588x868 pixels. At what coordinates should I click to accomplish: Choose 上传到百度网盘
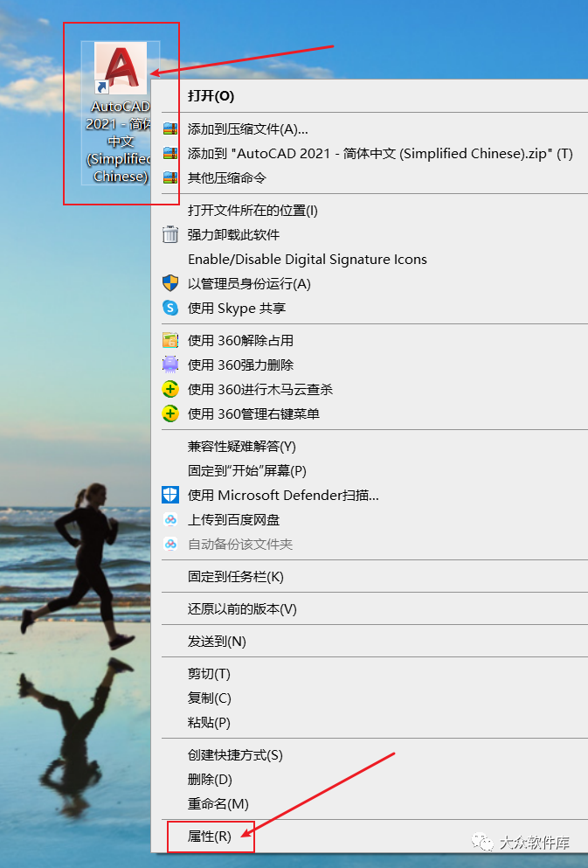(x=233, y=520)
